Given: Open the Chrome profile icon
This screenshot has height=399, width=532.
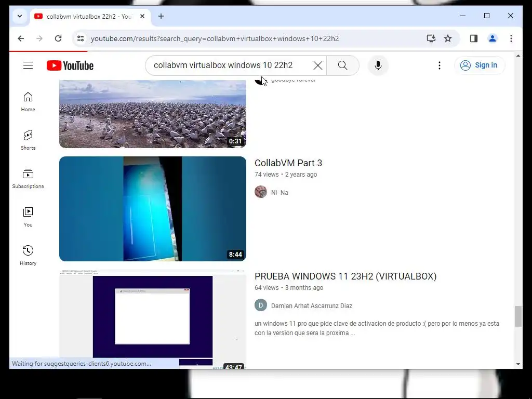Looking at the screenshot, I should [493, 38].
